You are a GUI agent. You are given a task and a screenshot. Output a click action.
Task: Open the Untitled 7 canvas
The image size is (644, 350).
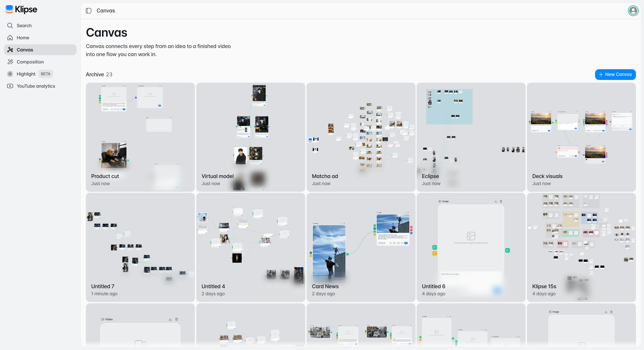[x=140, y=247]
